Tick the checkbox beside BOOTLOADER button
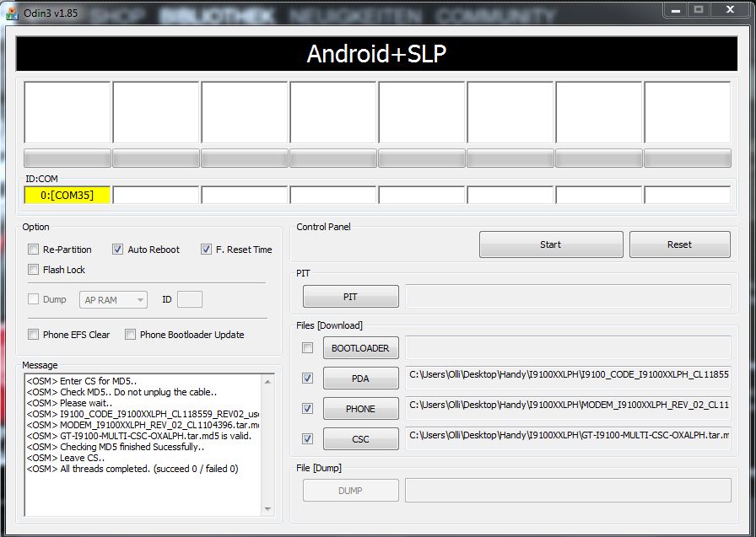Screen dimensions: 756x537 pyautogui.click(x=307, y=347)
